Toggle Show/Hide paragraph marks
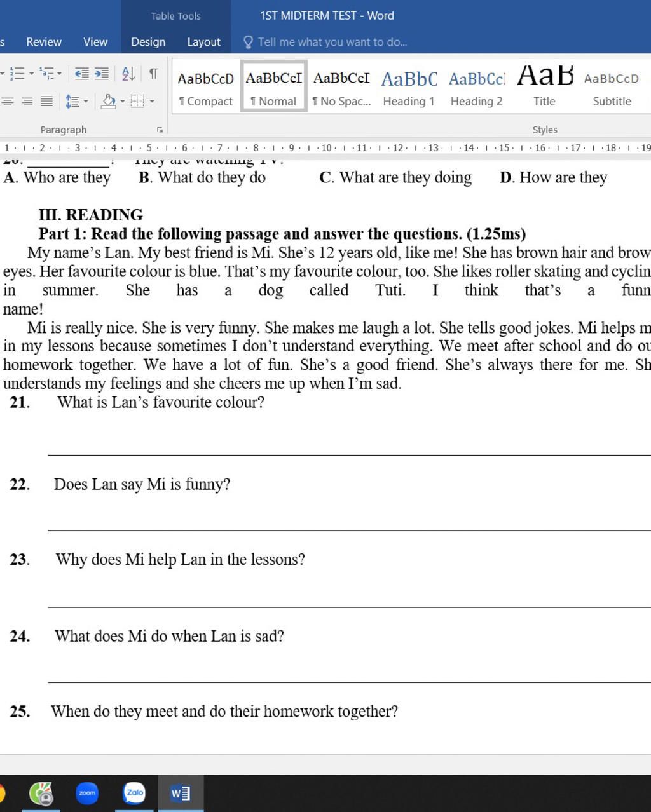This screenshot has height=812, width=651. [153, 74]
